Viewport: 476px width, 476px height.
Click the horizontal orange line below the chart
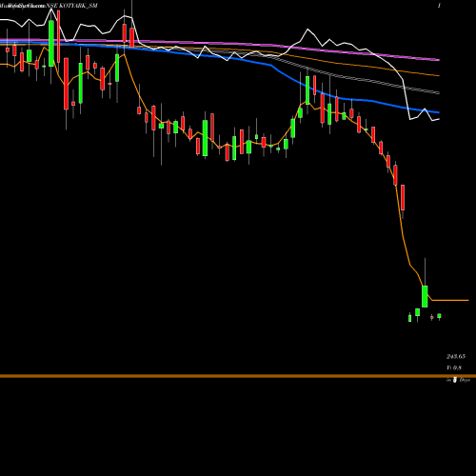238,376
